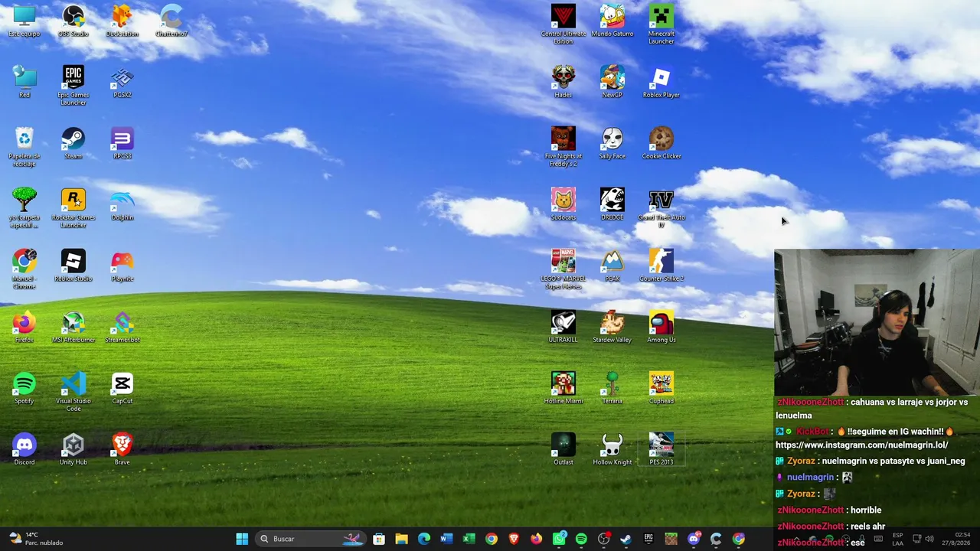The height and width of the screenshot is (551, 980).
Task: Open Word from the taskbar
Action: [x=446, y=539]
